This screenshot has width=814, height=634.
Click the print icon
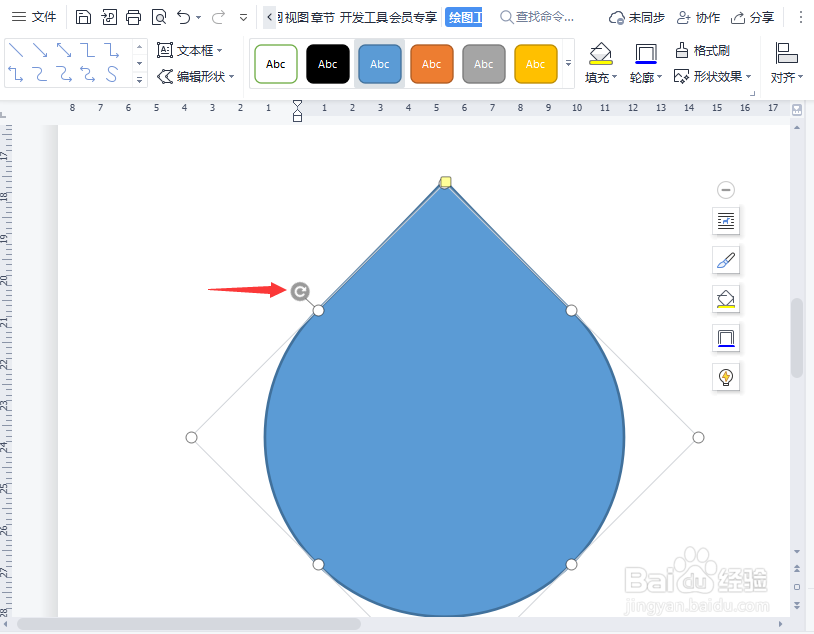pyautogui.click(x=133, y=17)
